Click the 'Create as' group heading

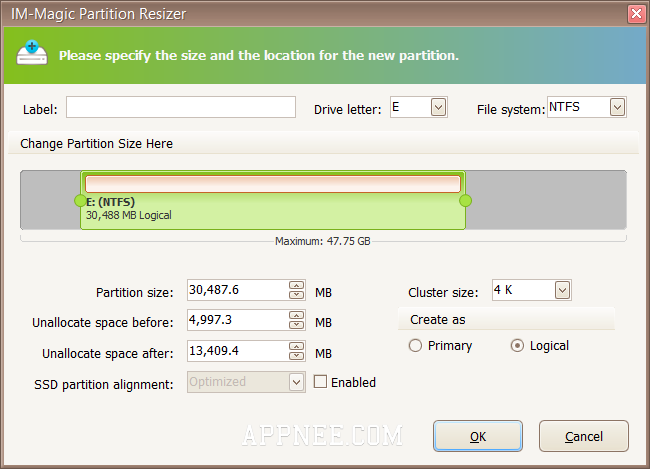(438, 320)
